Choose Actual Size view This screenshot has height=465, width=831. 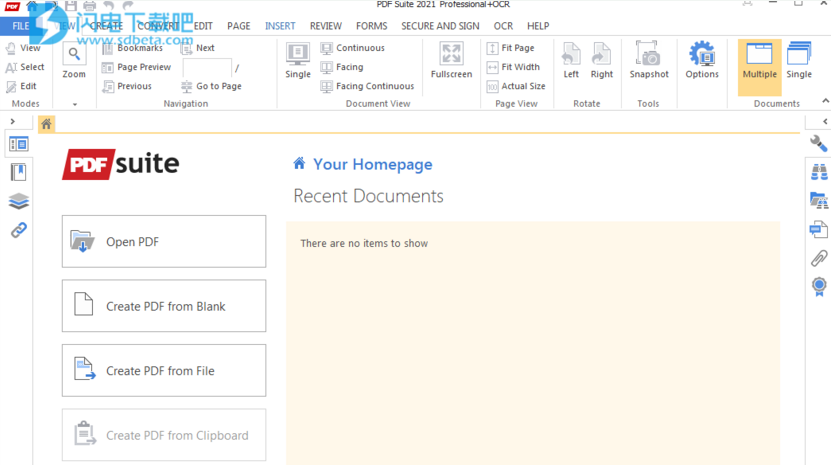pos(516,86)
